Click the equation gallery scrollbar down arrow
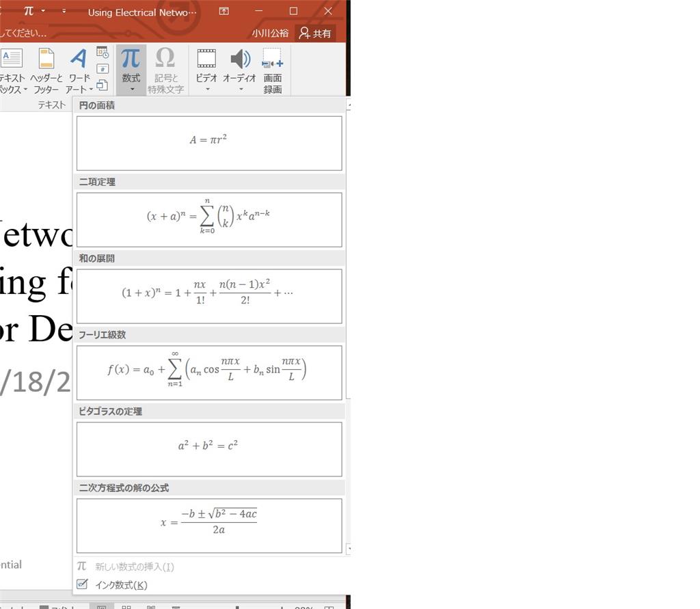700x609 pixels. (x=349, y=549)
